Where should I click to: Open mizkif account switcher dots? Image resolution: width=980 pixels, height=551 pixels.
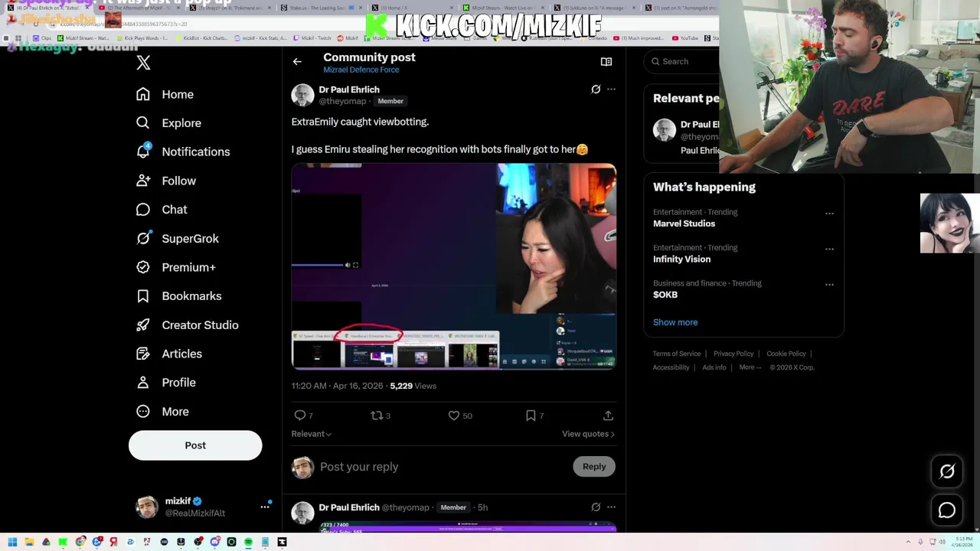point(265,507)
